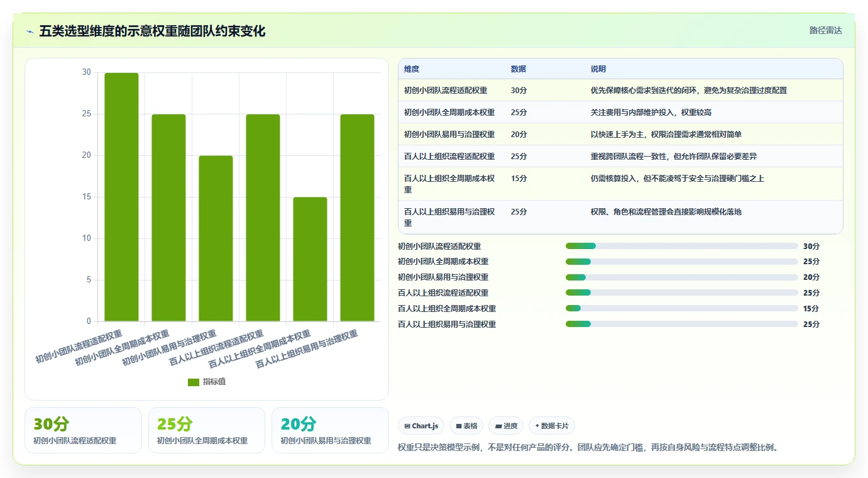Select the 说明 column header
The image size is (868, 478).
598,69
